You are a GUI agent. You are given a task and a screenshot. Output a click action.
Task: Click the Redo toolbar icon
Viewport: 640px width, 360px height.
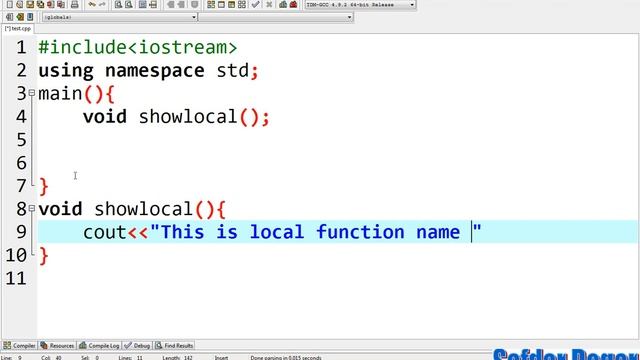[102, 4]
